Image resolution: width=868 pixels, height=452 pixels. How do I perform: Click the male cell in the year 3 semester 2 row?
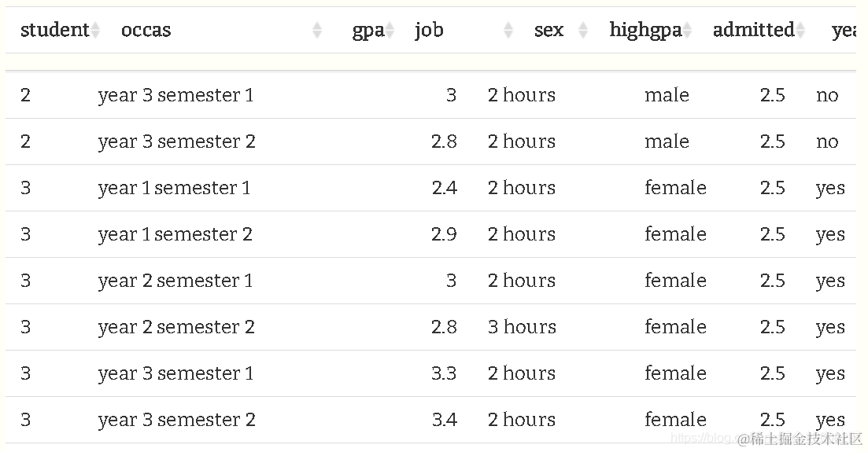click(x=667, y=142)
